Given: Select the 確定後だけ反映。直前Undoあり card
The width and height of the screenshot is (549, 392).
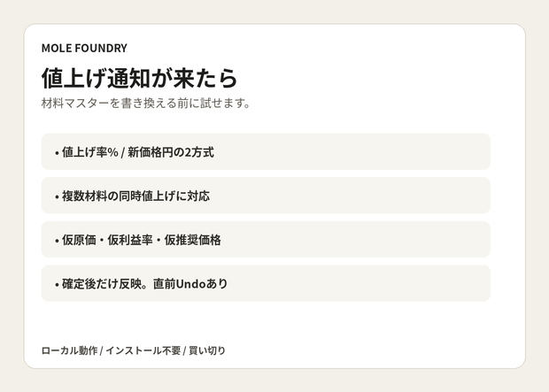Looking at the screenshot, I should pos(266,283).
